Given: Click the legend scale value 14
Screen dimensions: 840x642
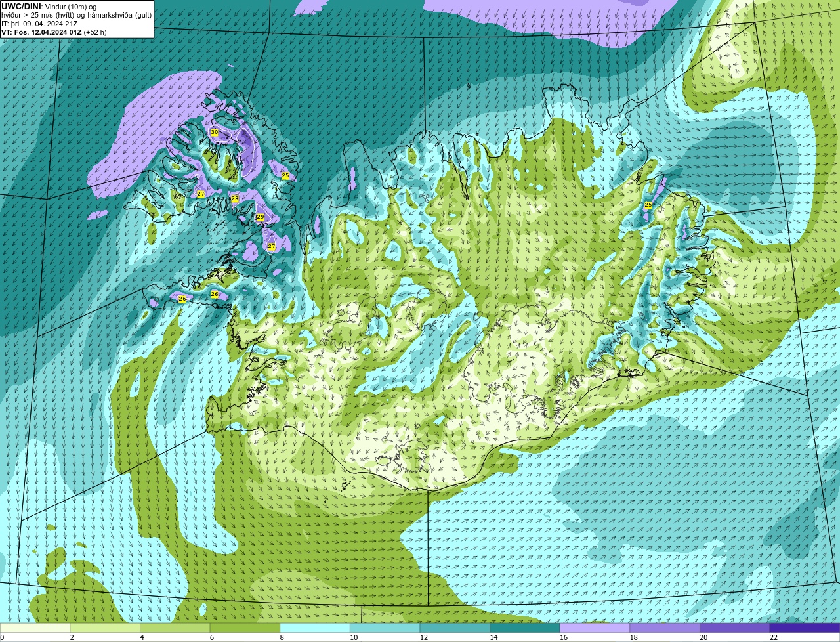Looking at the screenshot, I should point(493,637).
